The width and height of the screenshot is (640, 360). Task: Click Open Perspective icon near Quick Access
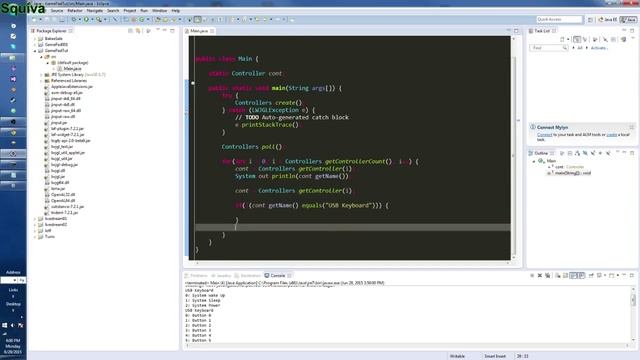pos(590,19)
